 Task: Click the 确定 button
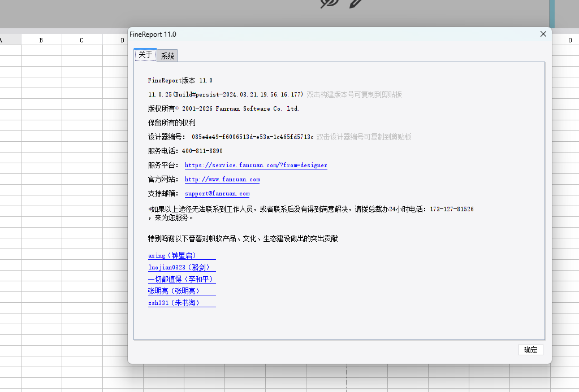[530, 350]
